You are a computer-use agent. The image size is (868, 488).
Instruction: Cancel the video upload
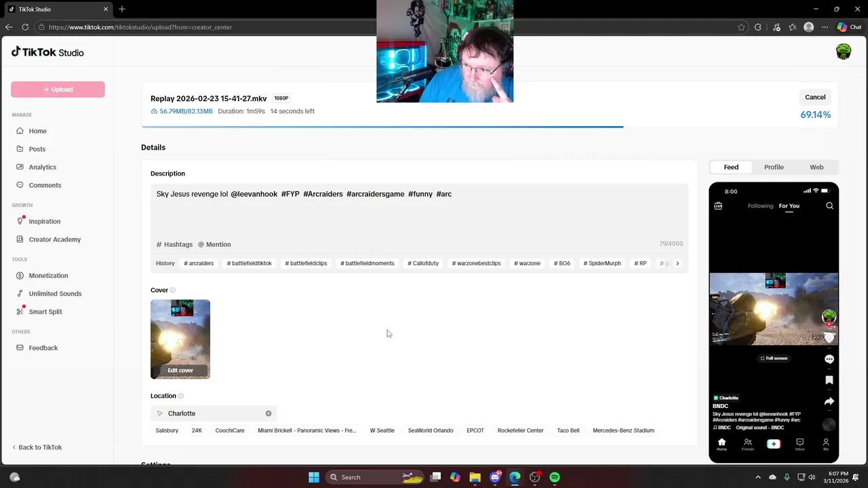click(815, 97)
